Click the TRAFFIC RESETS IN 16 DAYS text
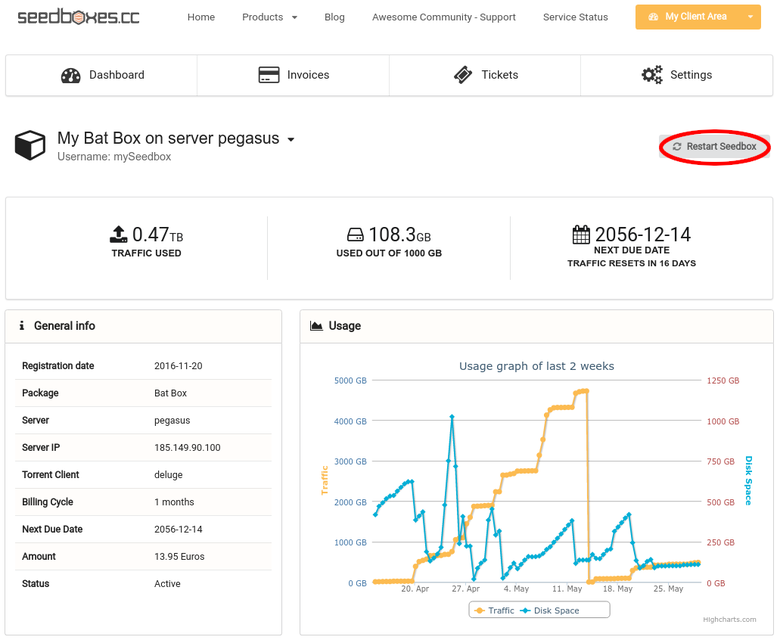 [x=632, y=263]
